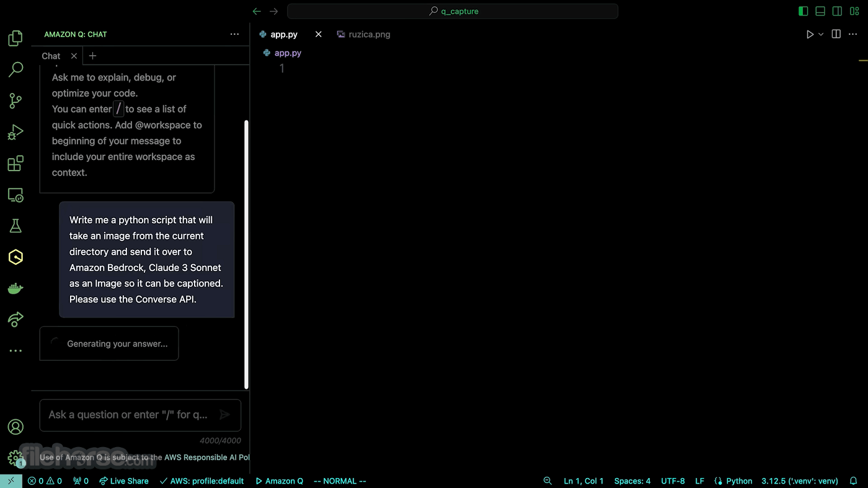Go forward with the navigation arrow
Image resolution: width=868 pixels, height=488 pixels.
(273, 11)
